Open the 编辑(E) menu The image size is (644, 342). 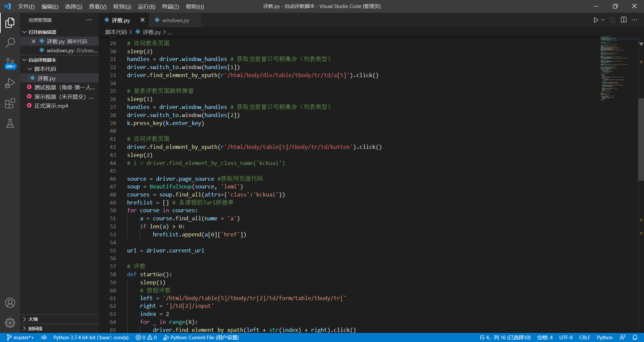tap(50, 6)
